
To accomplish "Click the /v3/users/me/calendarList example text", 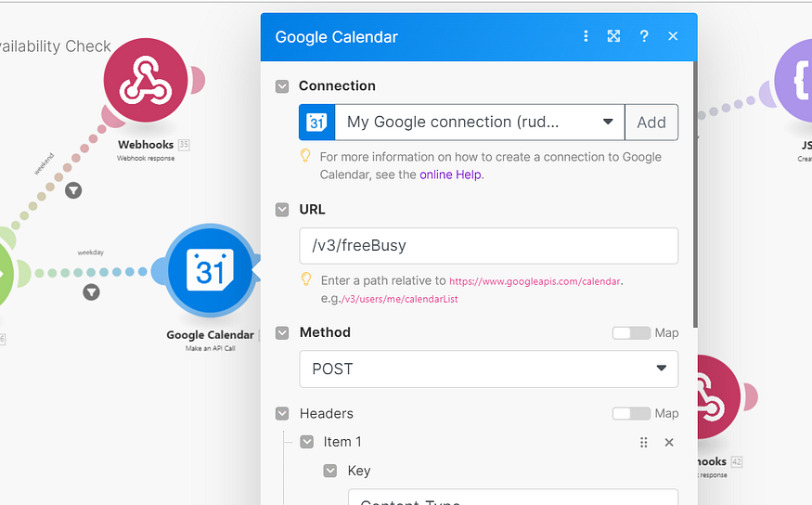I will click(400, 299).
